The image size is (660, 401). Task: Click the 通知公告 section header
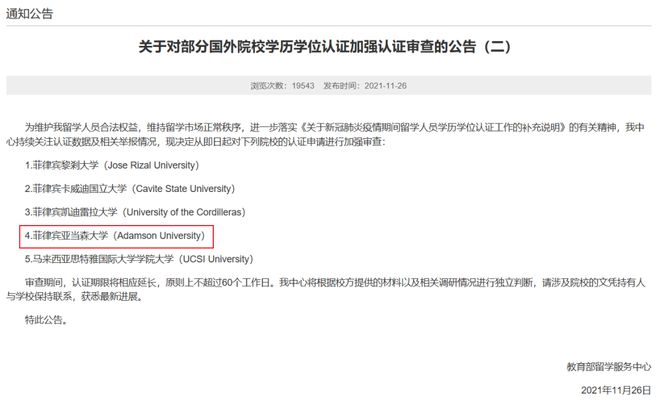tap(29, 14)
